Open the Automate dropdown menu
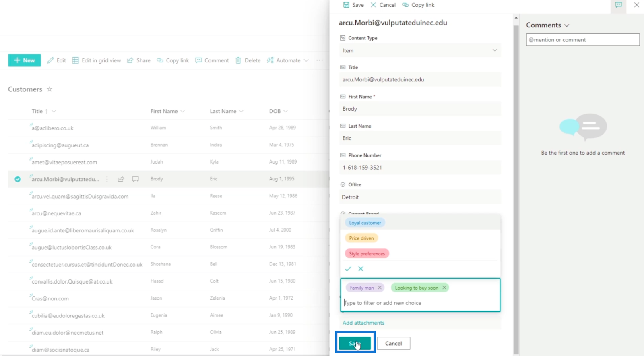The width and height of the screenshot is (644, 356). tap(288, 60)
